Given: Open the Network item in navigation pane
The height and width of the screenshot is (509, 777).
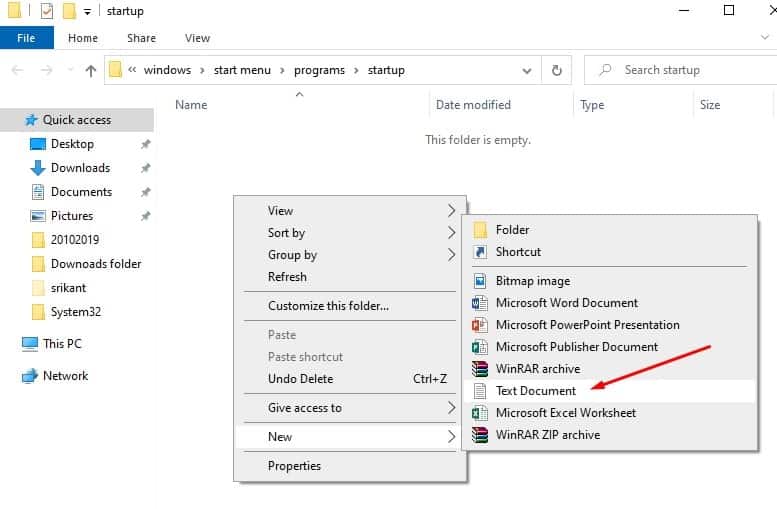Looking at the screenshot, I should point(65,376).
